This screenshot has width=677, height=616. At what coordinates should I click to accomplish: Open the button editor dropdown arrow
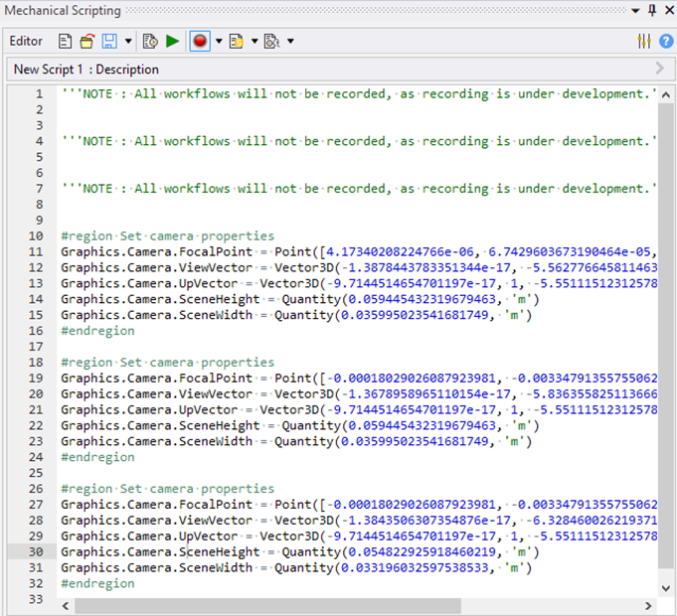[x=289, y=41]
